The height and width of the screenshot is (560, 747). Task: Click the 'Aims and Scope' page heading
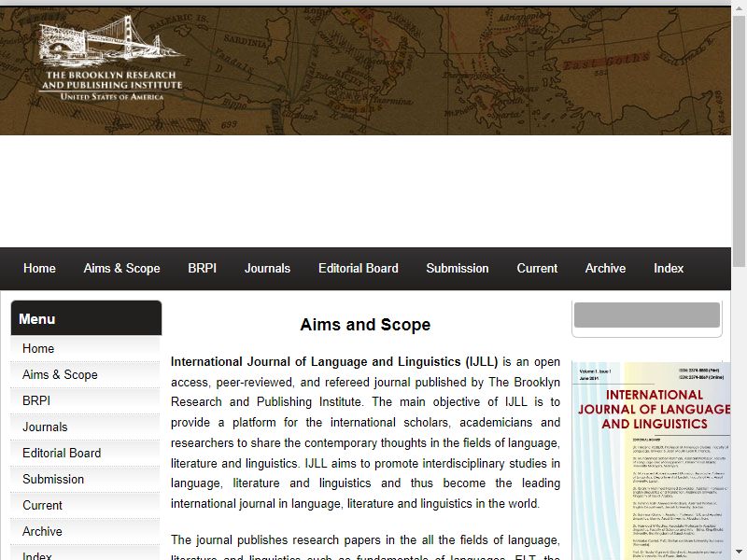point(365,325)
